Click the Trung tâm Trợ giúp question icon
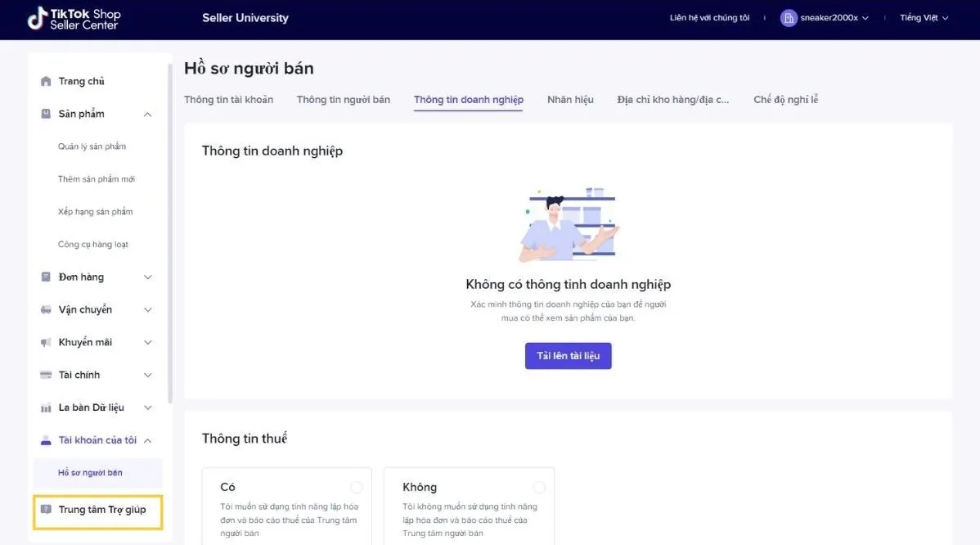This screenshot has width=980, height=545. pyautogui.click(x=46, y=509)
